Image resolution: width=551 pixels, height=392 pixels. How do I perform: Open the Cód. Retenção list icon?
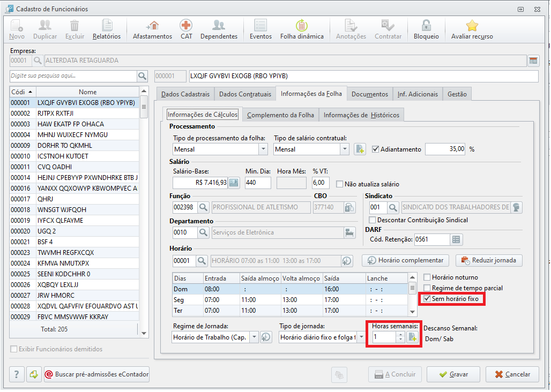(456, 240)
